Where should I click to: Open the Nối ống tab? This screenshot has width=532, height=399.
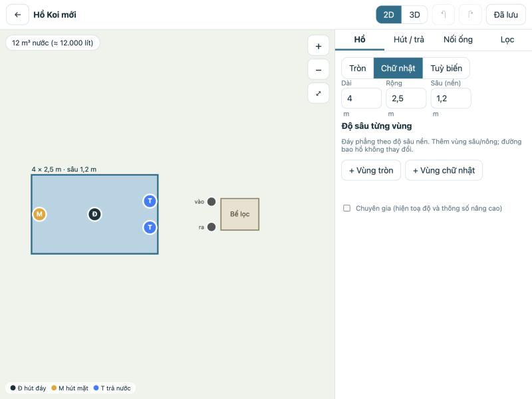click(458, 40)
